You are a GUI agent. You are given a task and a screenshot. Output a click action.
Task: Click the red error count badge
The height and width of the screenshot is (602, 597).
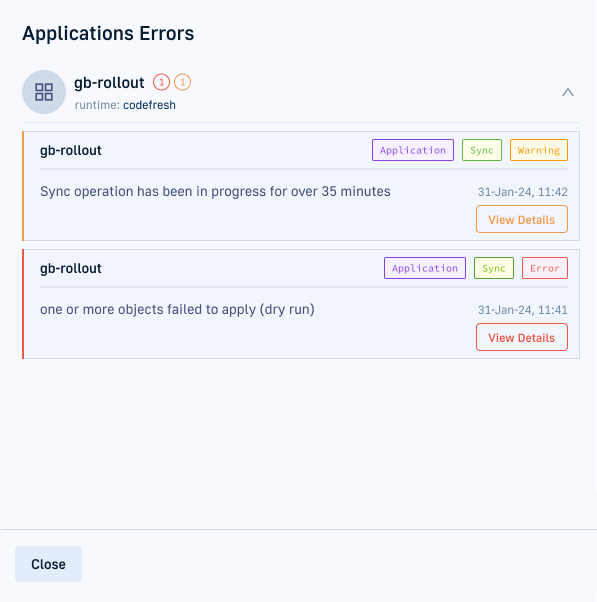tap(161, 82)
